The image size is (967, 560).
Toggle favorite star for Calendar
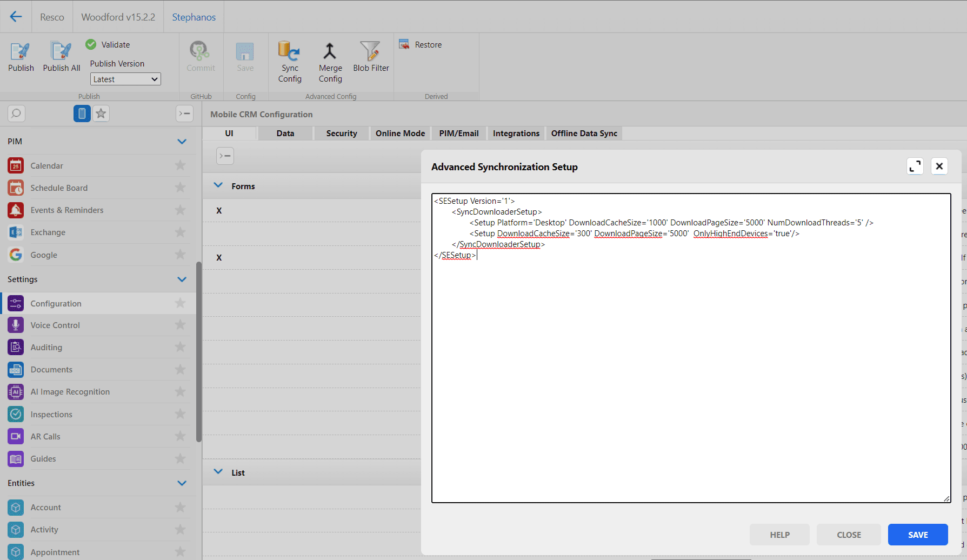click(180, 165)
